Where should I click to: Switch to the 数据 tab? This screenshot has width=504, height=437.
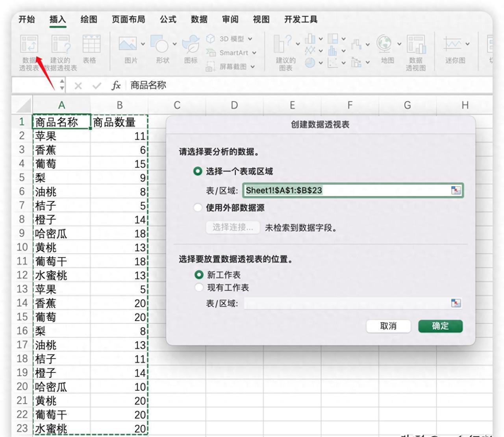pos(199,19)
